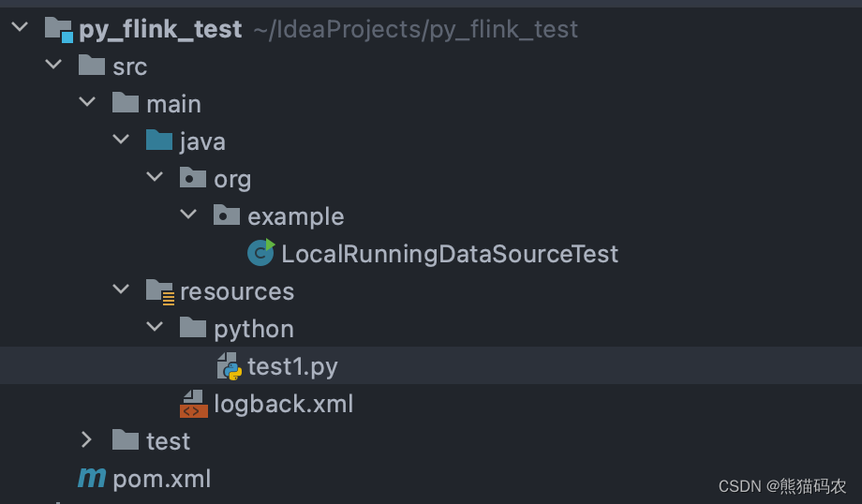The height and width of the screenshot is (504, 862).
Task: Select logback.xml in the tree
Action: coord(283,404)
